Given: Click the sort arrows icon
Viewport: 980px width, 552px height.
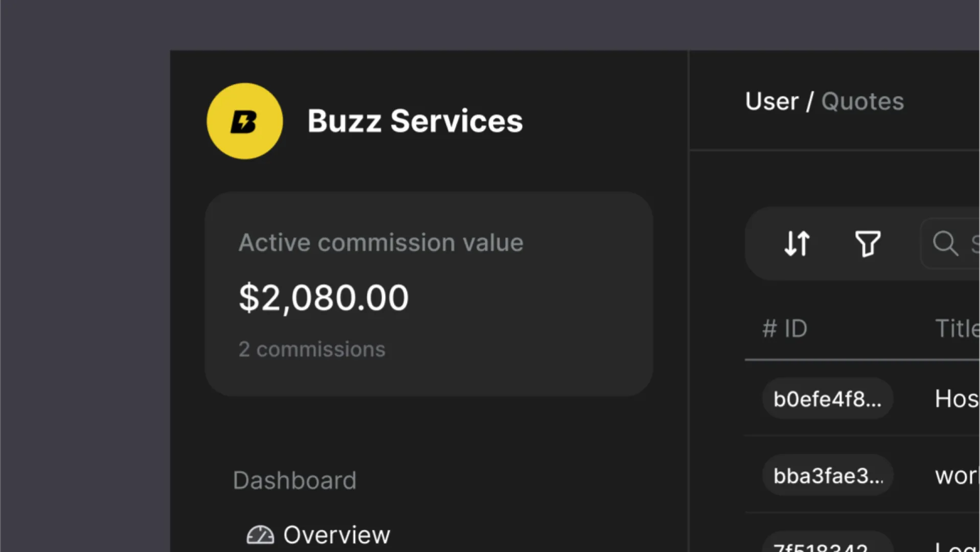Looking at the screenshot, I should (x=797, y=243).
